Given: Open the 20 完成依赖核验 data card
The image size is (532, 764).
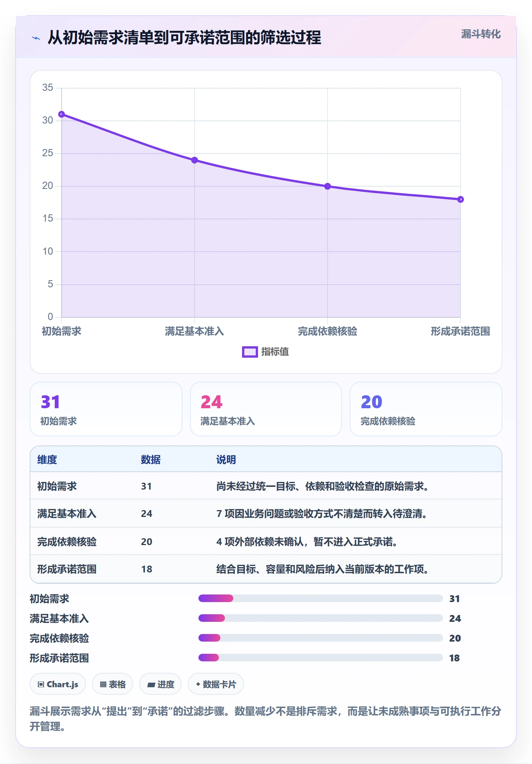Looking at the screenshot, I should click(x=426, y=409).
